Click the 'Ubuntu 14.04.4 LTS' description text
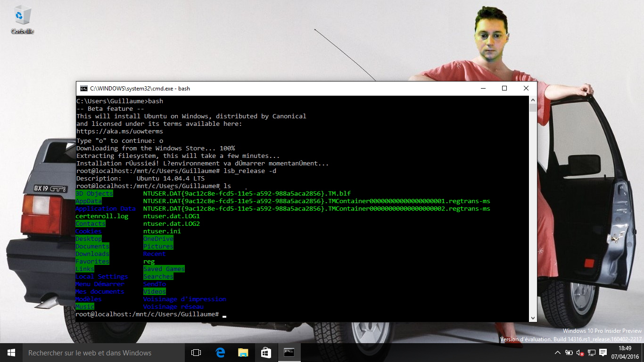Screen dimensions: 644x362 point(171,179)
